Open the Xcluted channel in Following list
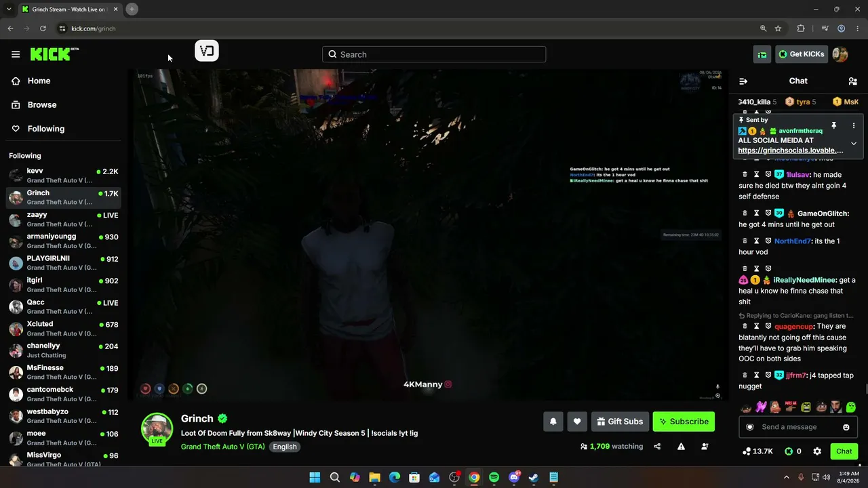 (x=64, y=328)
